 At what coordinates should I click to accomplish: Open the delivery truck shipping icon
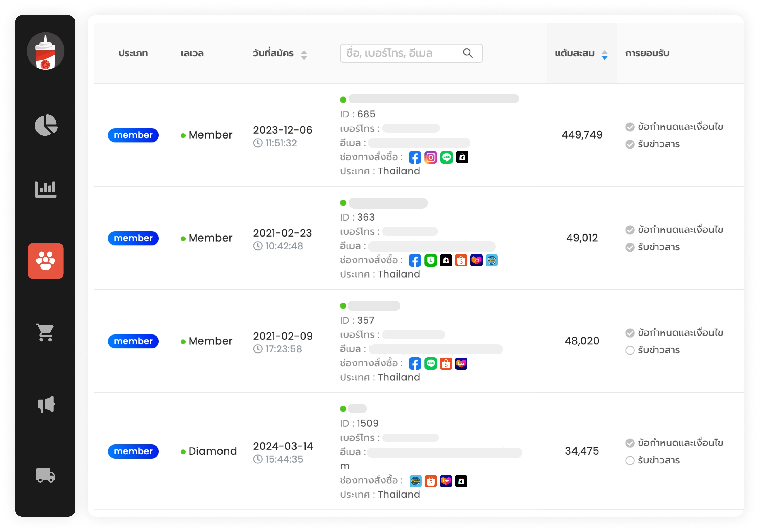[x=45, y=475]
